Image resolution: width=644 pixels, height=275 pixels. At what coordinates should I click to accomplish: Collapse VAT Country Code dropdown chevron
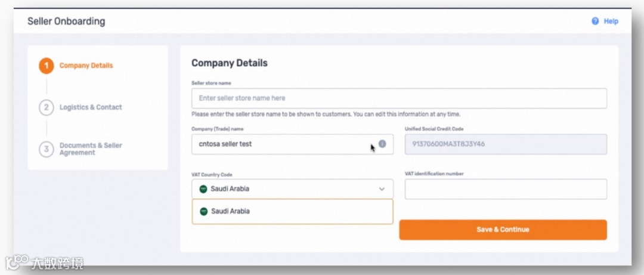382,189
